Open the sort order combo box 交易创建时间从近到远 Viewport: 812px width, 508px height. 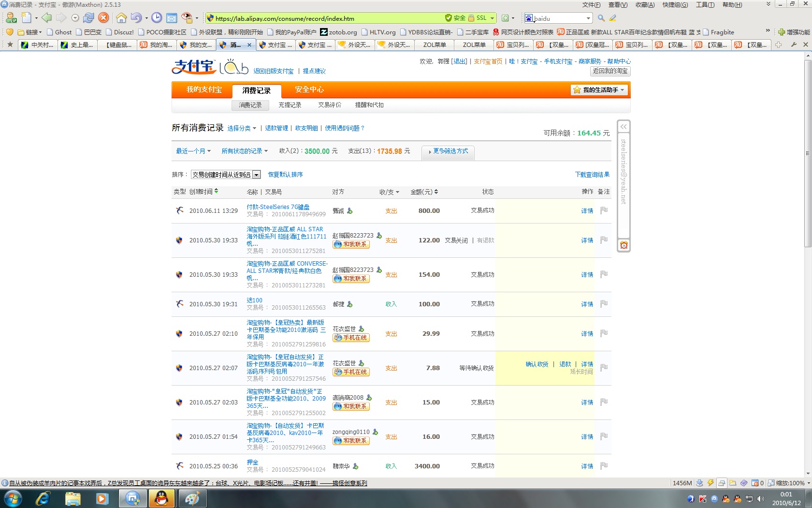pyautogui.click(x=226, y=175)
